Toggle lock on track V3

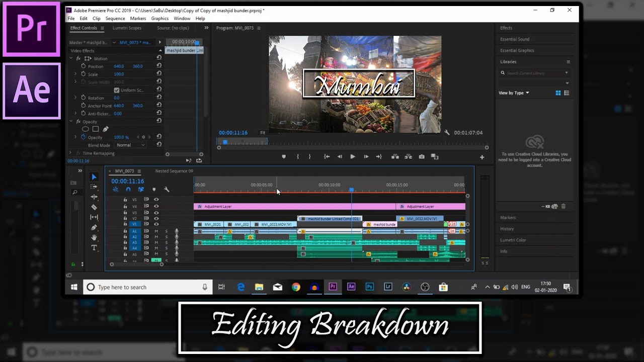click(x=125, y=213)
